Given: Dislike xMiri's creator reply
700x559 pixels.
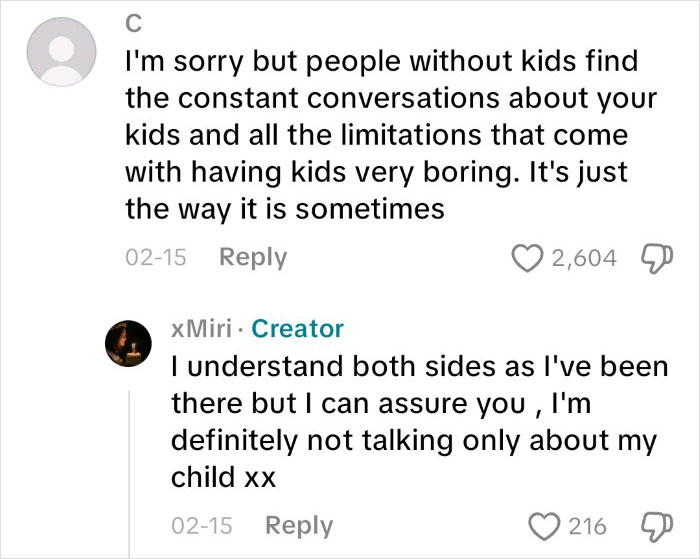Looking at the screenshot, I should click(x=653, y=526).
